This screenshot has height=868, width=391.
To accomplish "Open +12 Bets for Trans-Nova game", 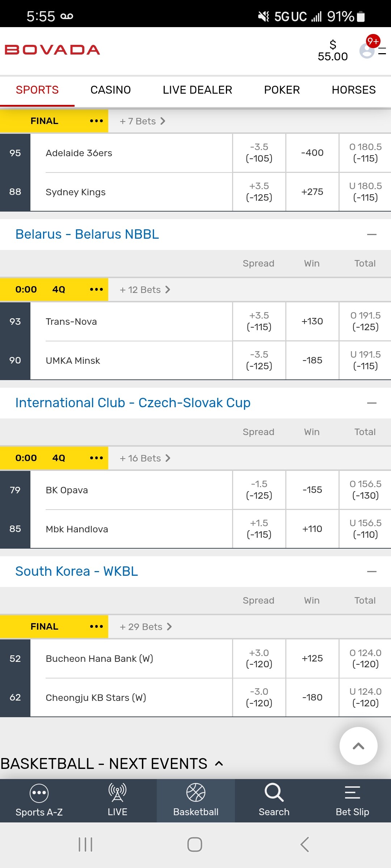I will [x=145, y=290].
